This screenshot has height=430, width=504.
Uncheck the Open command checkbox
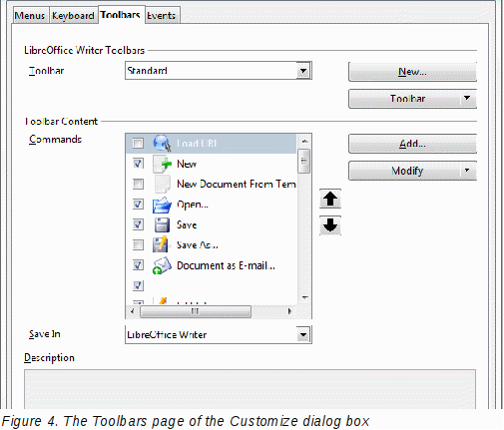(138, 205)
